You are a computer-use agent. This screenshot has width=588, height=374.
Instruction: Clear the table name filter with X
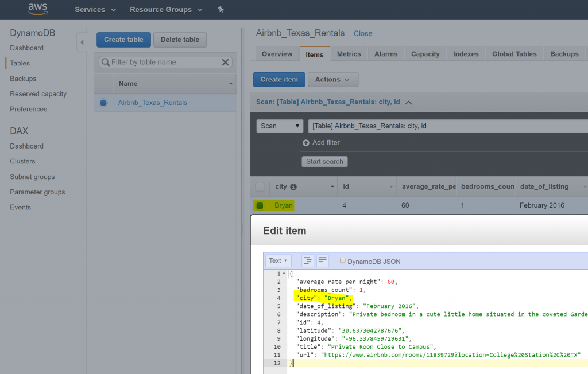225,62
